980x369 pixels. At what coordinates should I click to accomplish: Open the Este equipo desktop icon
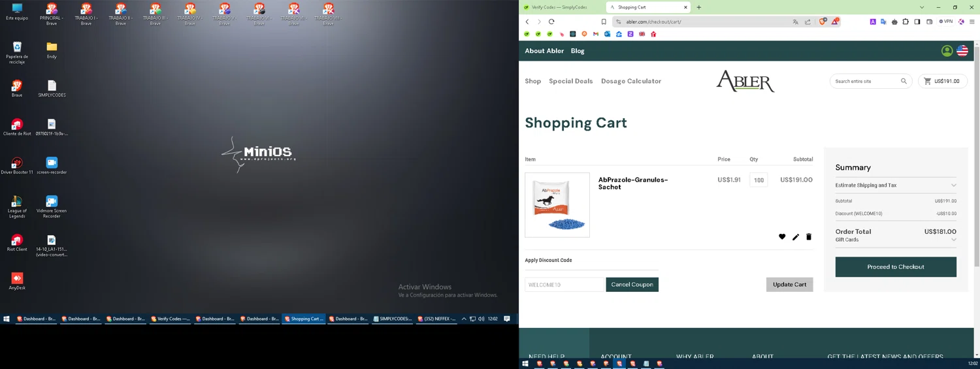pyautogui.click(x=17, y=11)
